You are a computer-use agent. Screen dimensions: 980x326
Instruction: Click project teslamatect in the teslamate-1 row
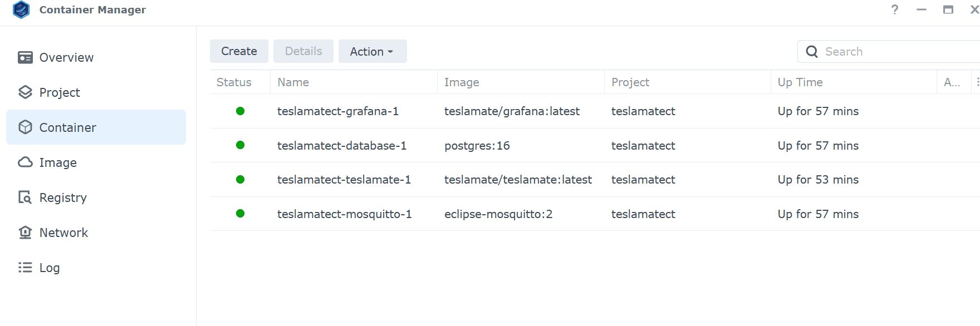click(643, 180)
